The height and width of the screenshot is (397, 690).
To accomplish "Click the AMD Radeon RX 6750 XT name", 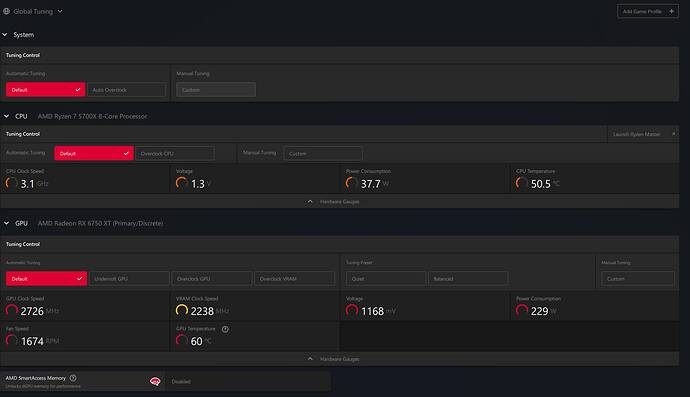I will click(100, 223).
